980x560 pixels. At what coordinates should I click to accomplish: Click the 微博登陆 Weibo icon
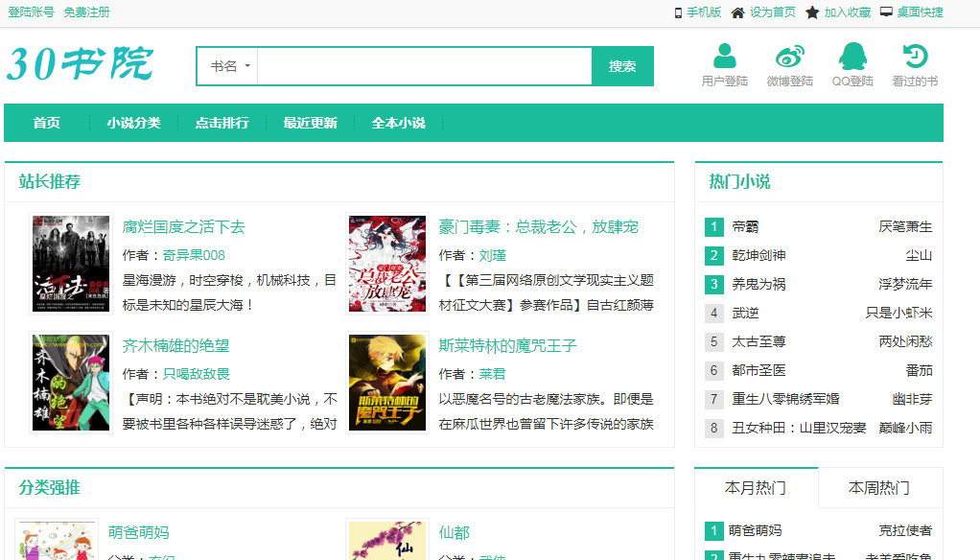click(x=789, y=56)
